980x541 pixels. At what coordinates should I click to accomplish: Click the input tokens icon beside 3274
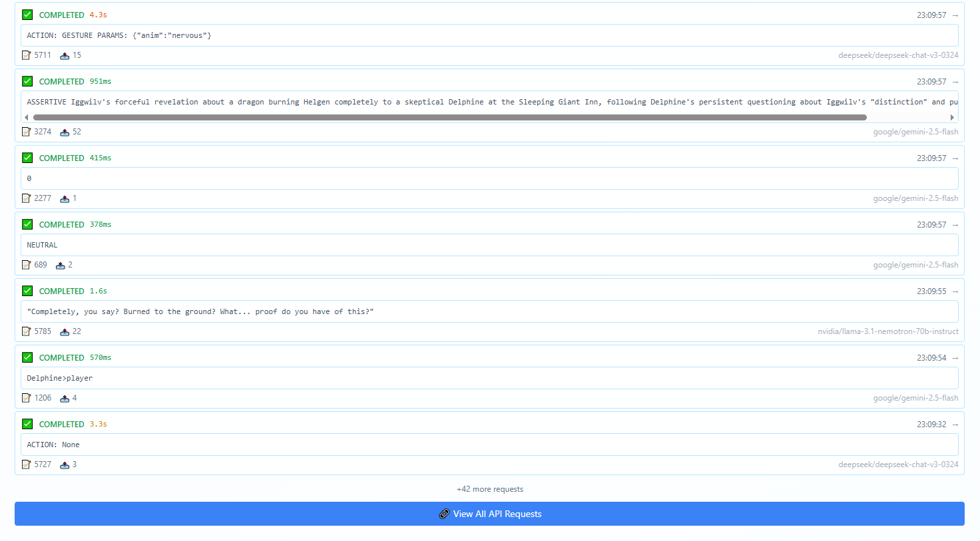tap(27, 132)
